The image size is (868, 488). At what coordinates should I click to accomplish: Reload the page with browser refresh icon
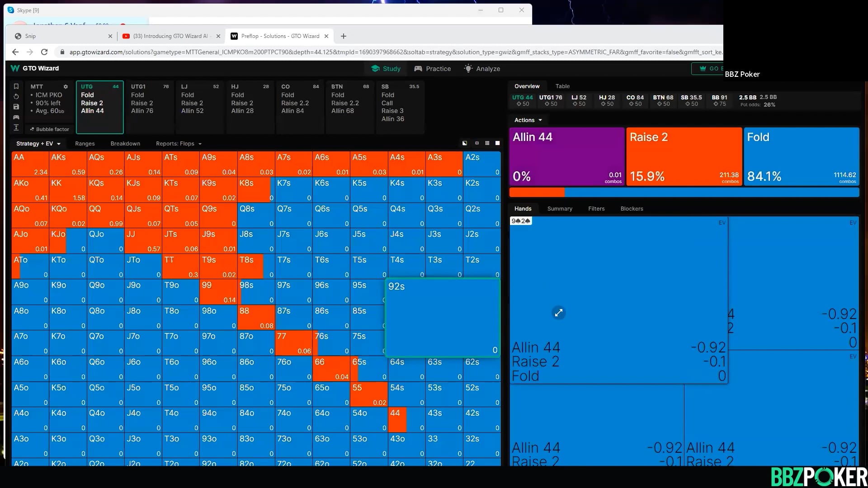(44, 52)
